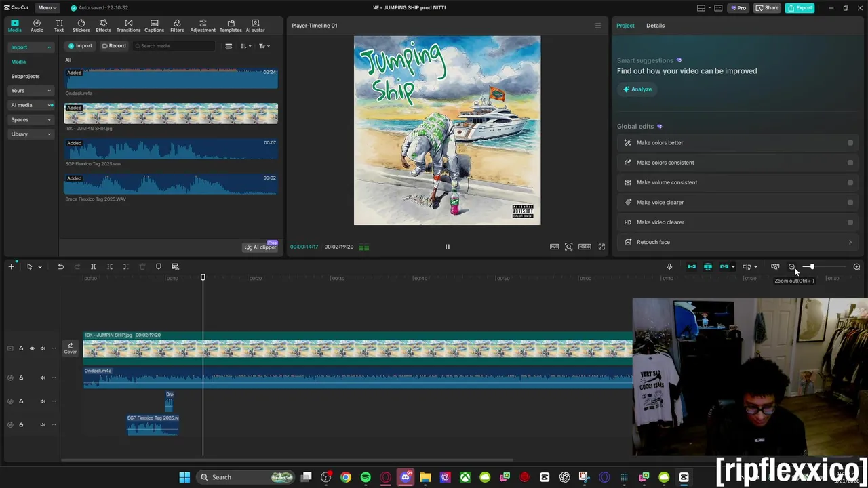The height and width of the screenshot is (488, 868).
Task: Open the AI avatar tab
Action: [255, 26]
